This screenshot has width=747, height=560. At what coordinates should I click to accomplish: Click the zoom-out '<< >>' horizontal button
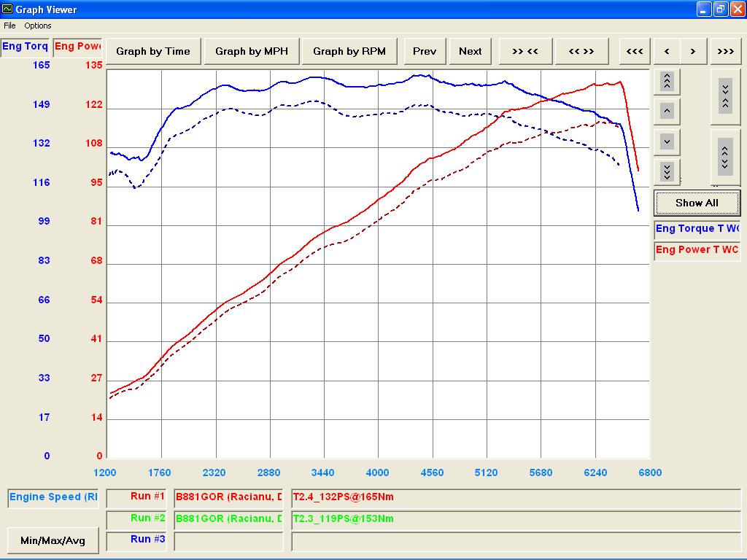[x=581, y=52]
